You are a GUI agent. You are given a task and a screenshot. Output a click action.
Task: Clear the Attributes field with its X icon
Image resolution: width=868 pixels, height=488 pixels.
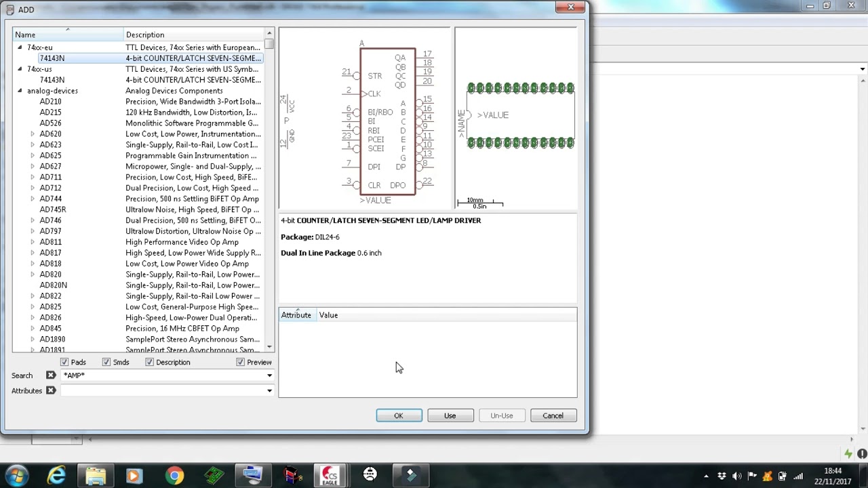click(51, 390)
